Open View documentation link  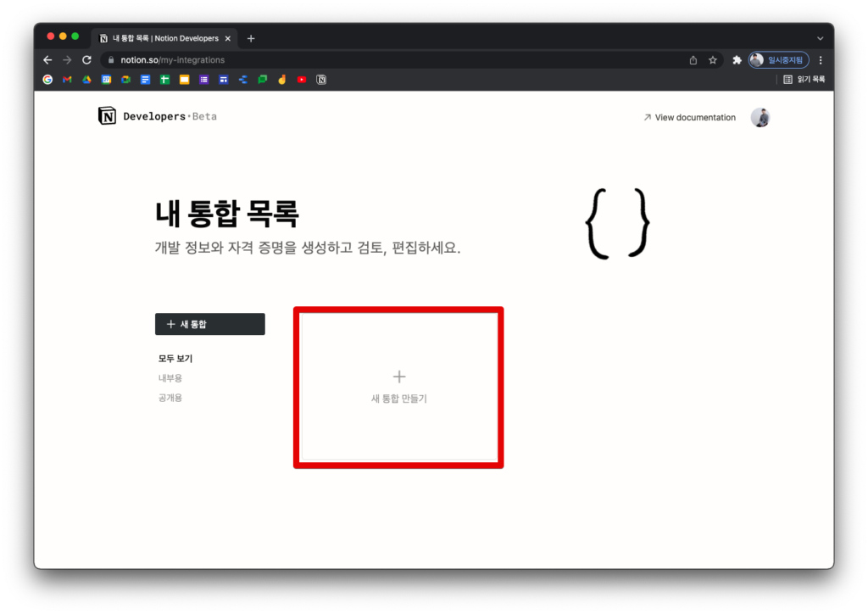click(690, 117)
